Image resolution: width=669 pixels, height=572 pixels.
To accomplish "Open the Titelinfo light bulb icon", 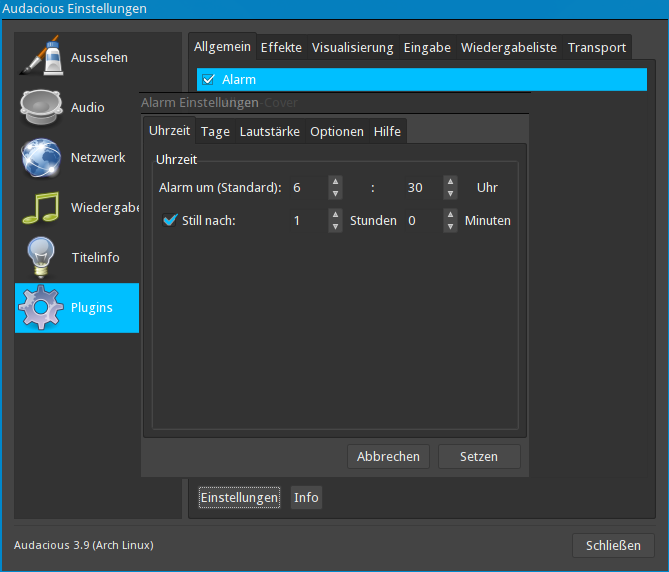I will (41, 257).
